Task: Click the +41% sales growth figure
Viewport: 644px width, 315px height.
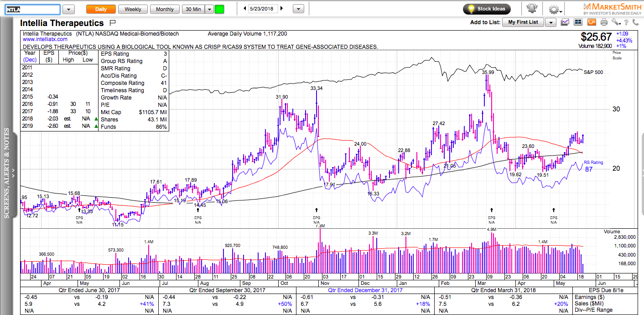Action: click(x=146, y=304)
